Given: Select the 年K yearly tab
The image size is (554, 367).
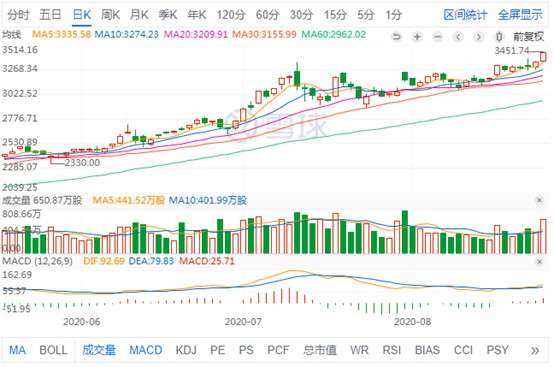Looking at the screenshot, I should click(196, 15).
